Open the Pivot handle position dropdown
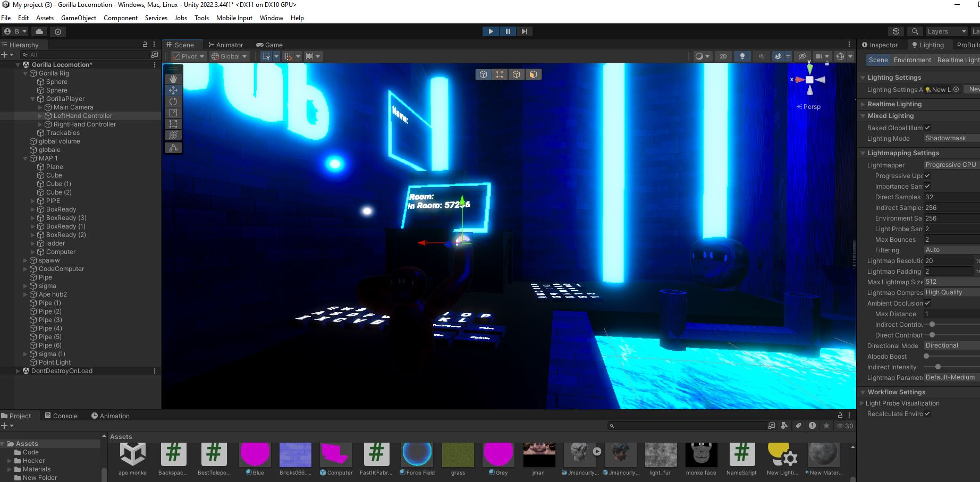Image resolution: width=980 pixels, height=482 pixels. tap(189, 56)
